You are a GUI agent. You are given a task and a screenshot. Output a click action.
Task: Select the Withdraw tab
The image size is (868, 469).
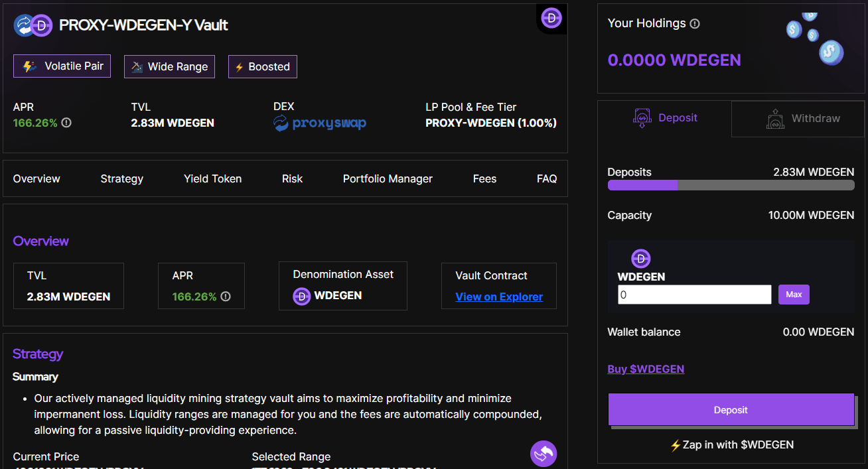tap(798, 119)
